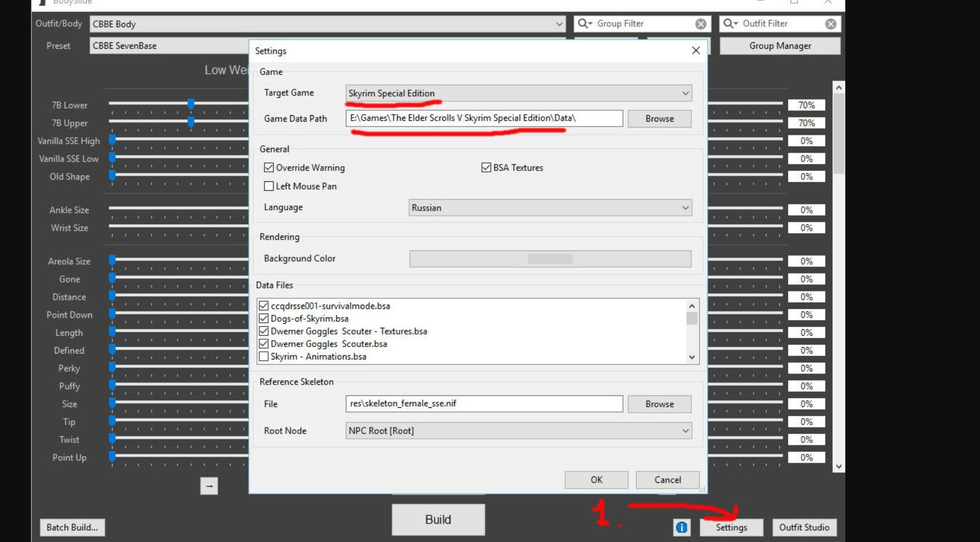Enable the Left Mouse Pan checkbox
The image size is (980, 542).
[x=269, y=186]
